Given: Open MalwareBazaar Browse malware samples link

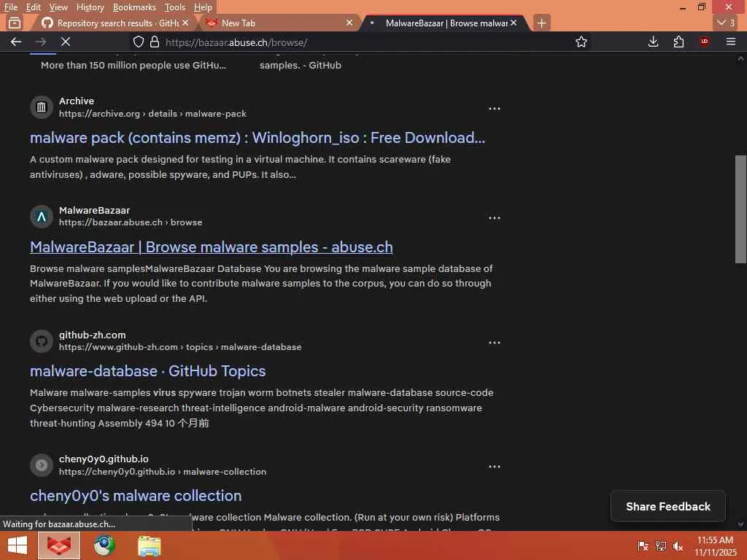Looking at the screenshot, I should point(212,247).
